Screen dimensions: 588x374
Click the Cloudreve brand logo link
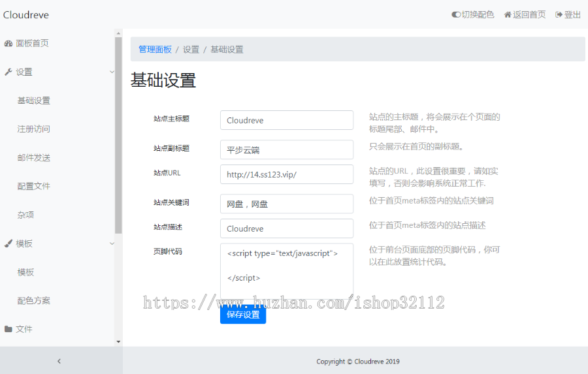click(26, 15)
